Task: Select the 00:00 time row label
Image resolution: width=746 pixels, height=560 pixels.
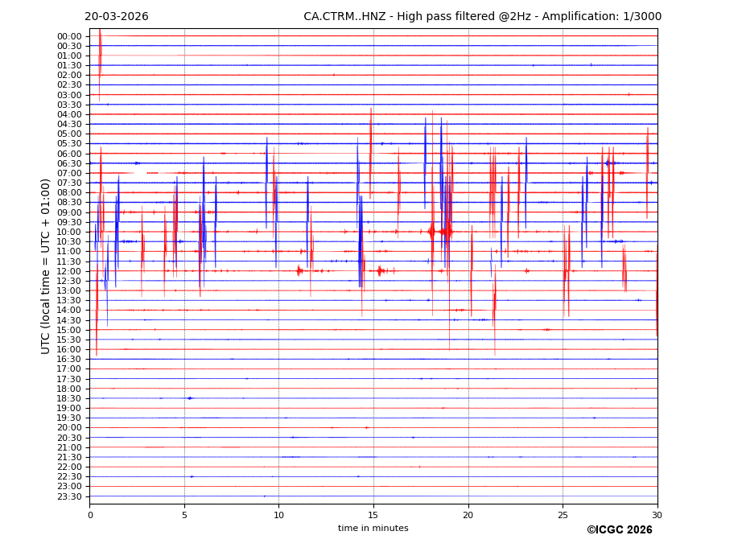Action: coord(69,36)
